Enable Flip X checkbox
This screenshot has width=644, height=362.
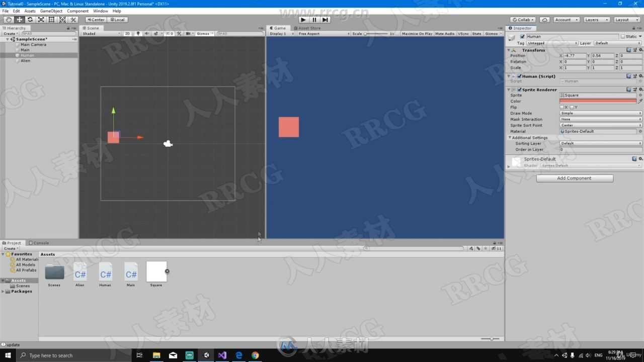[562, 107]
